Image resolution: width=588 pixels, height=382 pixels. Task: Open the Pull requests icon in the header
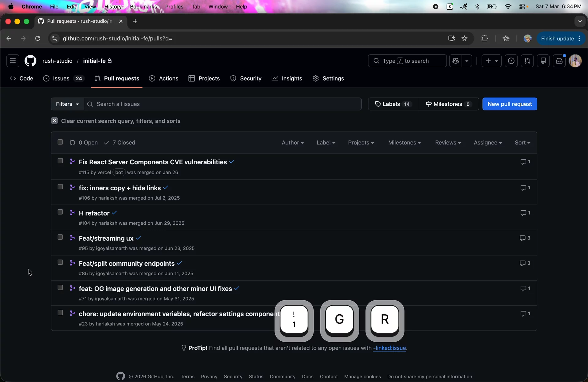point(528,61)
